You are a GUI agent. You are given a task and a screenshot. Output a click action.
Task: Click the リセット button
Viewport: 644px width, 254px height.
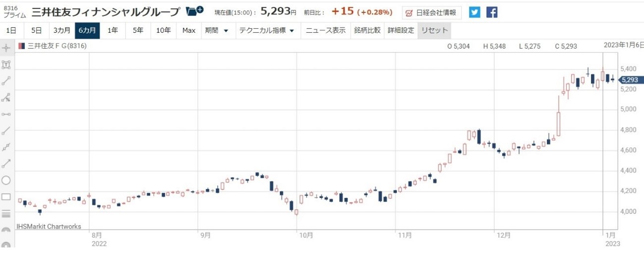tap(435, 30)
